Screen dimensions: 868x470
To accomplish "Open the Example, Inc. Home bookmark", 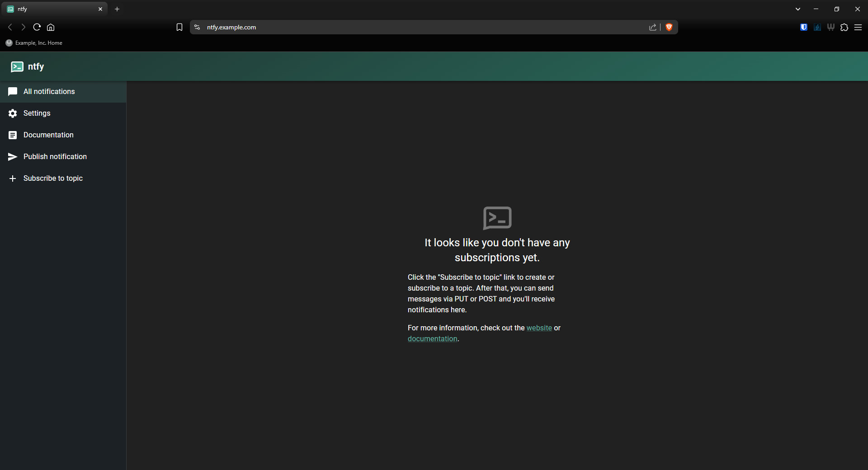I will (34, 43).
